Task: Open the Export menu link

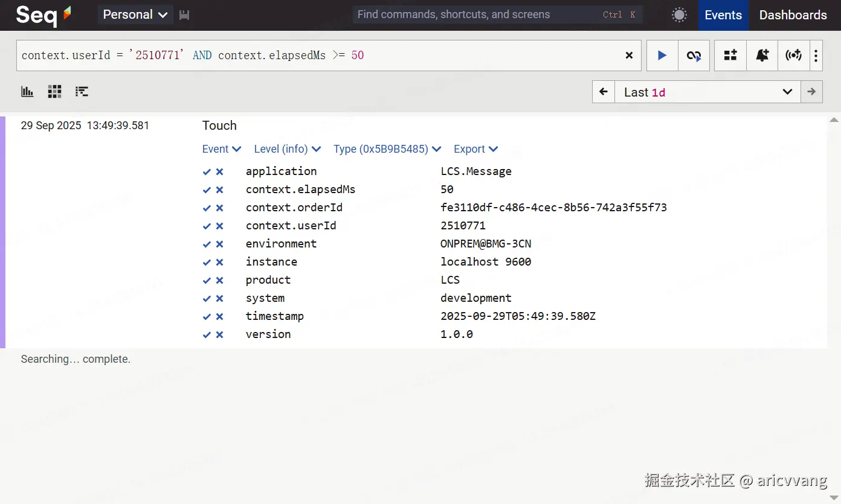Action: click(476, 149)
